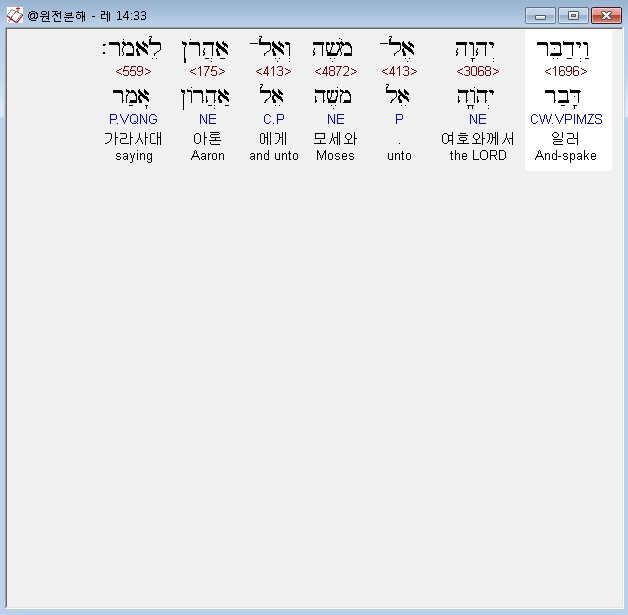Click the Korean gloss 일러
Viewport: 628px width, 615px height.
[566, 139]
